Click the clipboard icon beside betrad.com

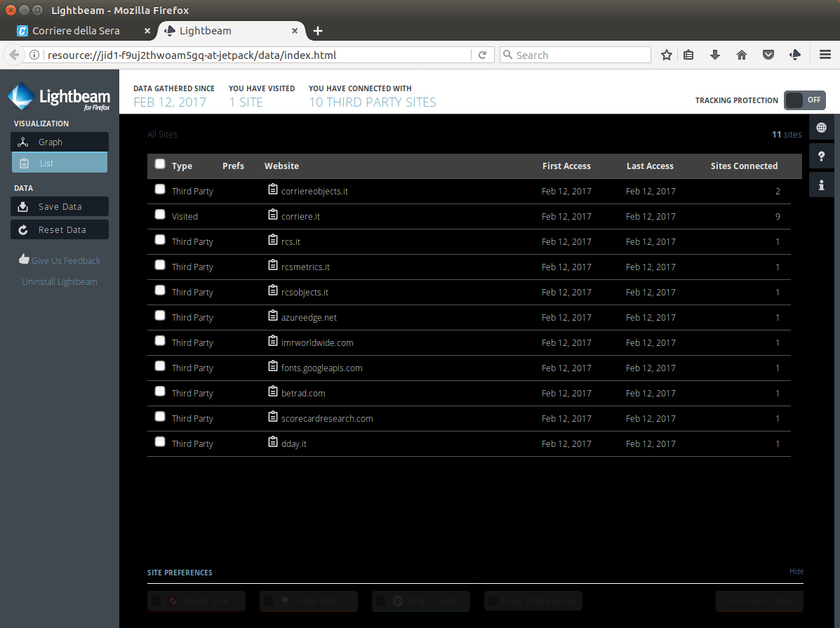pyautogui.click(x=273, y=391)
